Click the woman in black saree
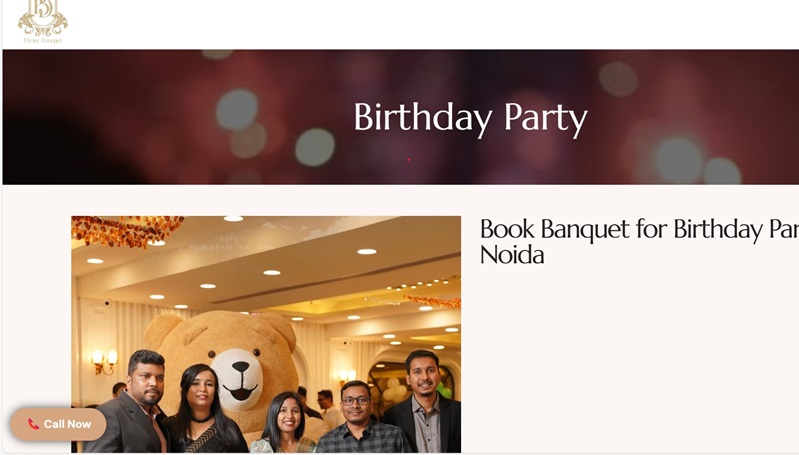This screenshot has height=455, width=799. tap(203, 409)
